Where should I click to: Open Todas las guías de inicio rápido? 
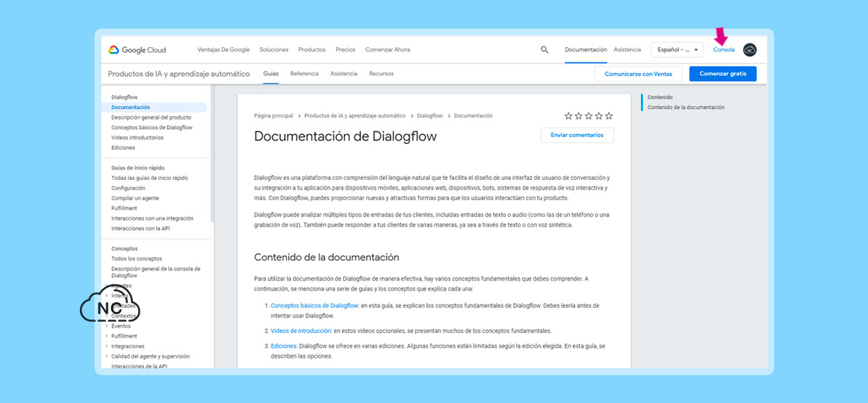click(149, 178)
